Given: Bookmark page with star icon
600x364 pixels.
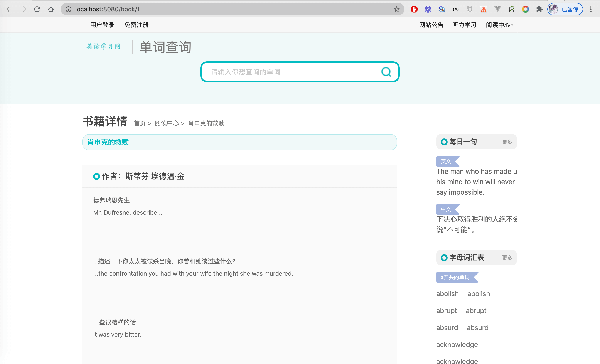Looking at the screenshot, I should click(x=396, y=9).
